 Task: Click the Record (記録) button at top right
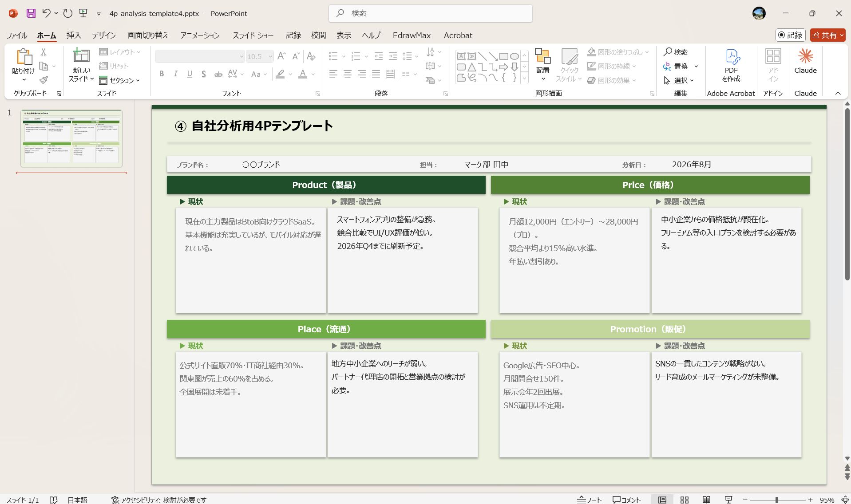(790, 35)
